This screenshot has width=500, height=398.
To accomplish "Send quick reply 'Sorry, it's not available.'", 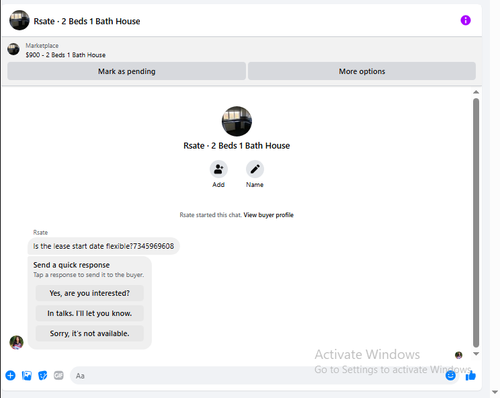I will tap(90, 333).
